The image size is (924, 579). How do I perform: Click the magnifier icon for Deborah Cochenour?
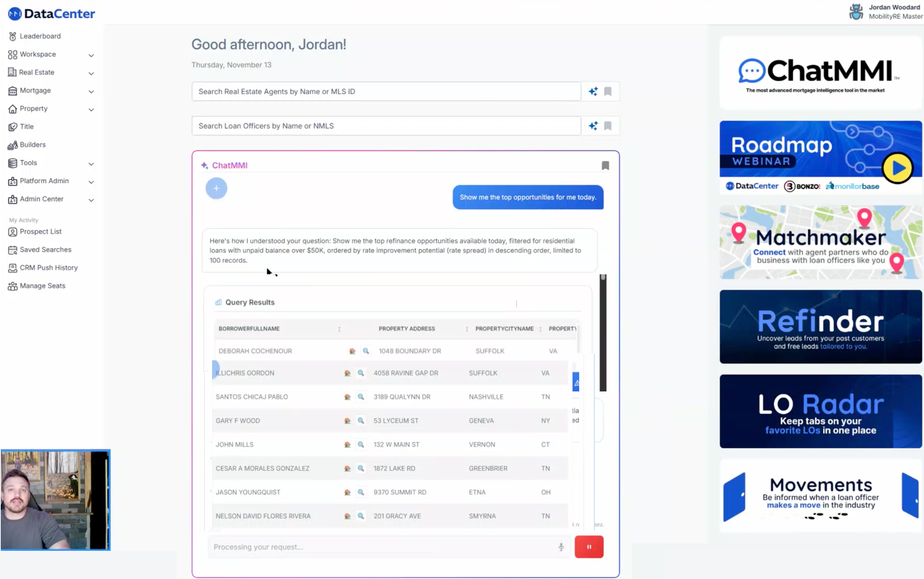tap(366, 351)
